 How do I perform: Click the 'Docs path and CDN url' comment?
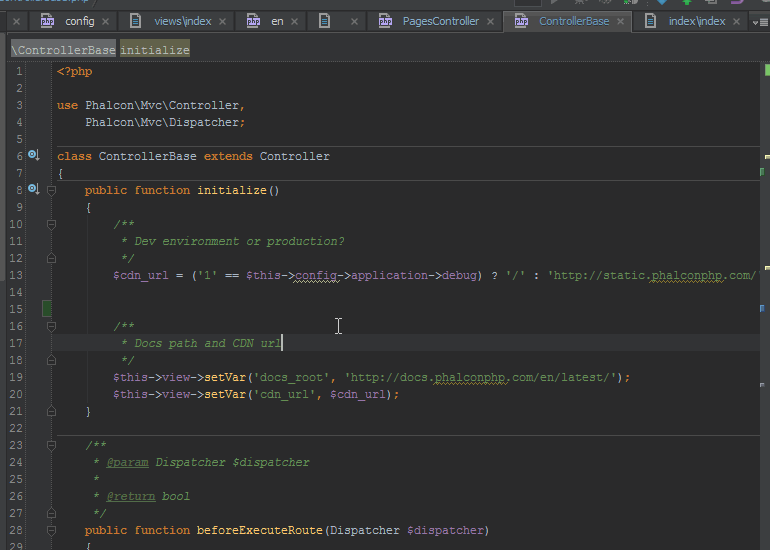point(207,343)
